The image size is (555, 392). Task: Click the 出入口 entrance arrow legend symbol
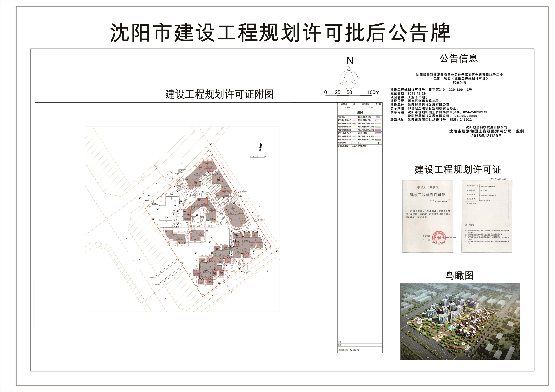[378, 143]
